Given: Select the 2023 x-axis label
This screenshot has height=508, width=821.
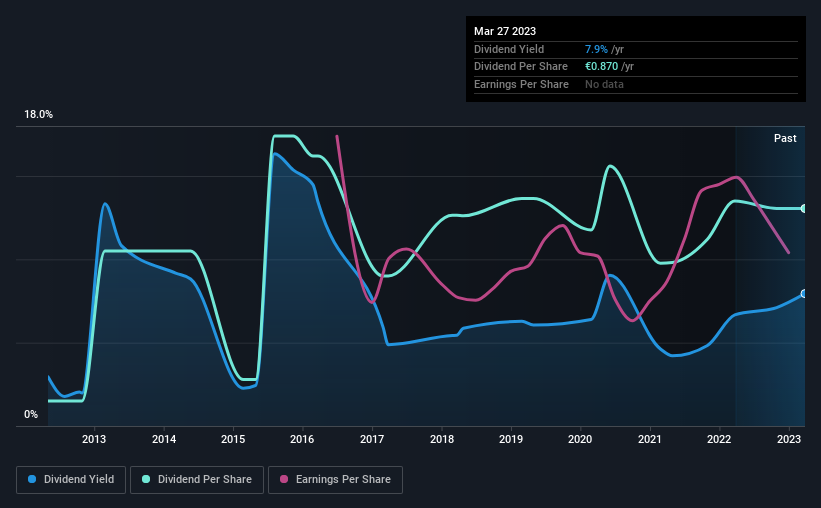Looking at the screenshot, I should click(x=789, y=439).
